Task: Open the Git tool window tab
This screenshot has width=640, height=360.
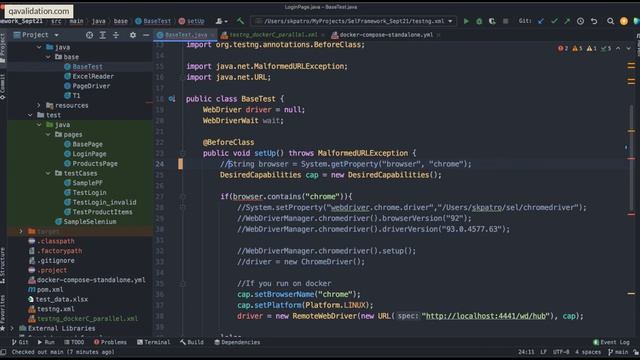Action: pyautogui.click(x=20, y=342)
